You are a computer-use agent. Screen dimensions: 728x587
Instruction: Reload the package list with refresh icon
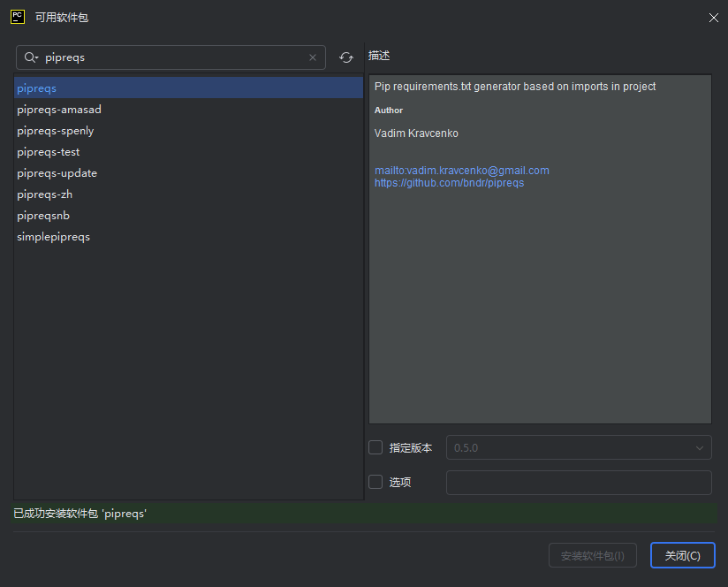[346, 57]
